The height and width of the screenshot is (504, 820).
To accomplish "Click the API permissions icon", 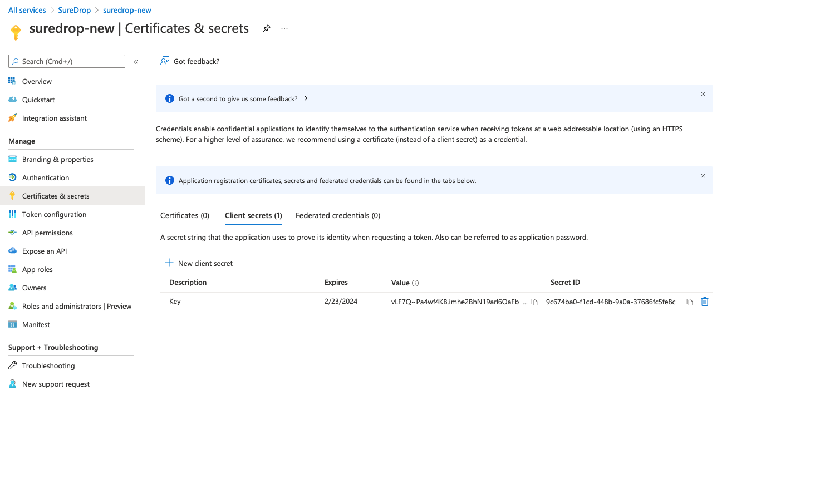I will coord(12,233).
